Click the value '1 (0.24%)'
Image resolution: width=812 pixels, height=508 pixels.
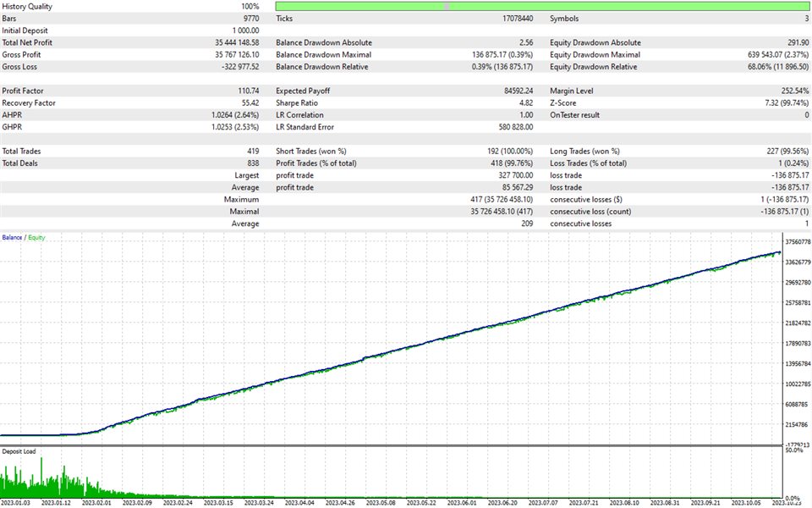(x=793, y=163)
